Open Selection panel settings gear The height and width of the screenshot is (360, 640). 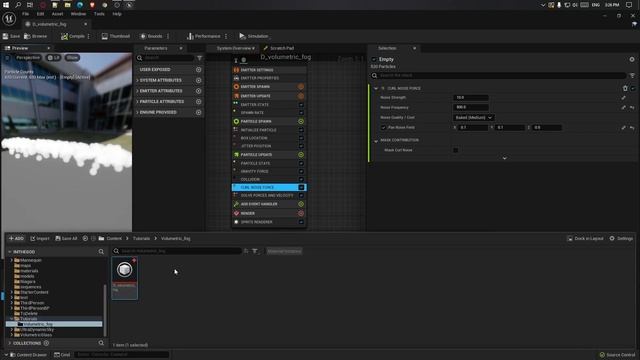coord(632,59)
